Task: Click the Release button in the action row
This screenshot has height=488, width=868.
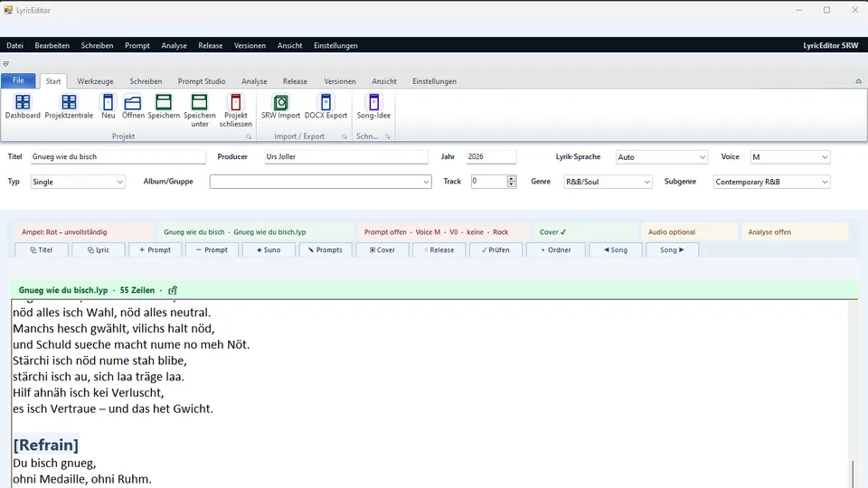Action: point(439,250)
